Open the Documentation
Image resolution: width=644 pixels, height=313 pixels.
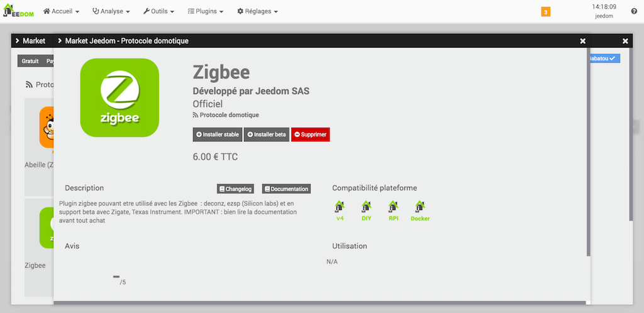286,189
